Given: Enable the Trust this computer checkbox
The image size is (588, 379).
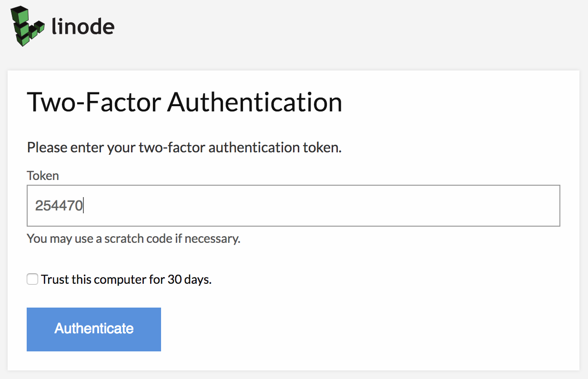Looking at the screenshot, I should [x=32, y=279].
